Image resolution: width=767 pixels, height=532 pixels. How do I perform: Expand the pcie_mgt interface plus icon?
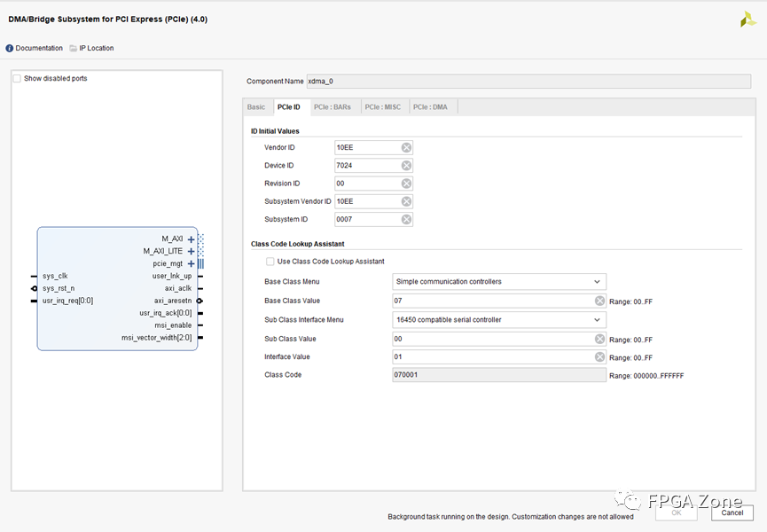click(x=192, y=263)
